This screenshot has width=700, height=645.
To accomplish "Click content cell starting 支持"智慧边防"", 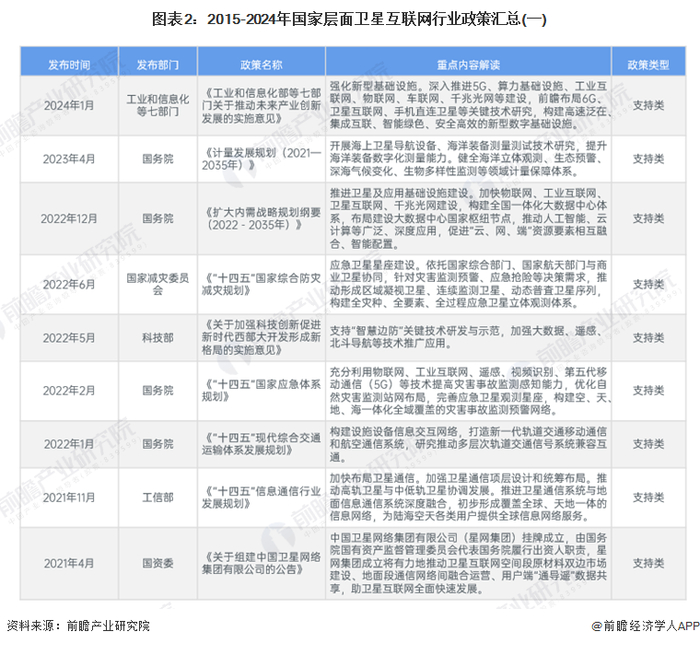I will click(x=468, y=338).
